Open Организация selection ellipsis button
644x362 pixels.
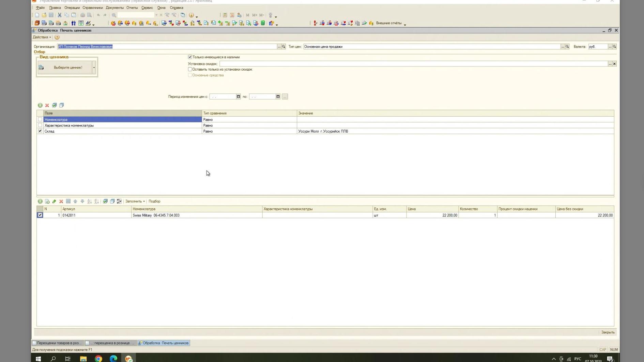[x=279, y=47]
